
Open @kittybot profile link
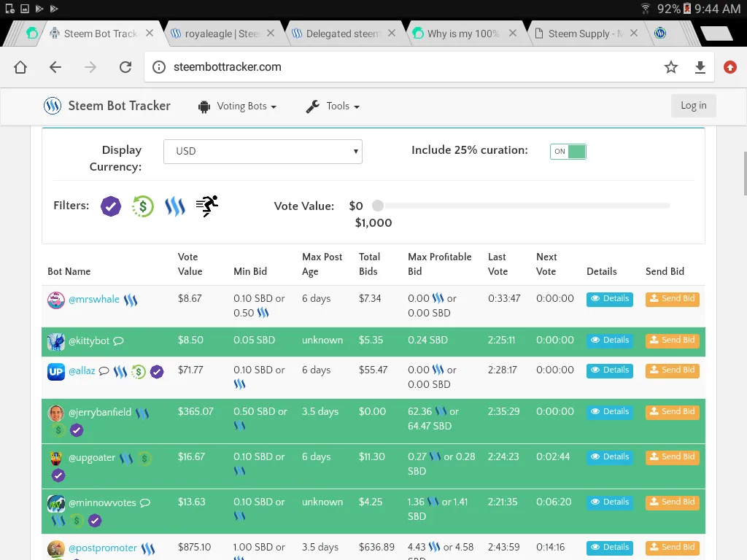pos(89,341)
